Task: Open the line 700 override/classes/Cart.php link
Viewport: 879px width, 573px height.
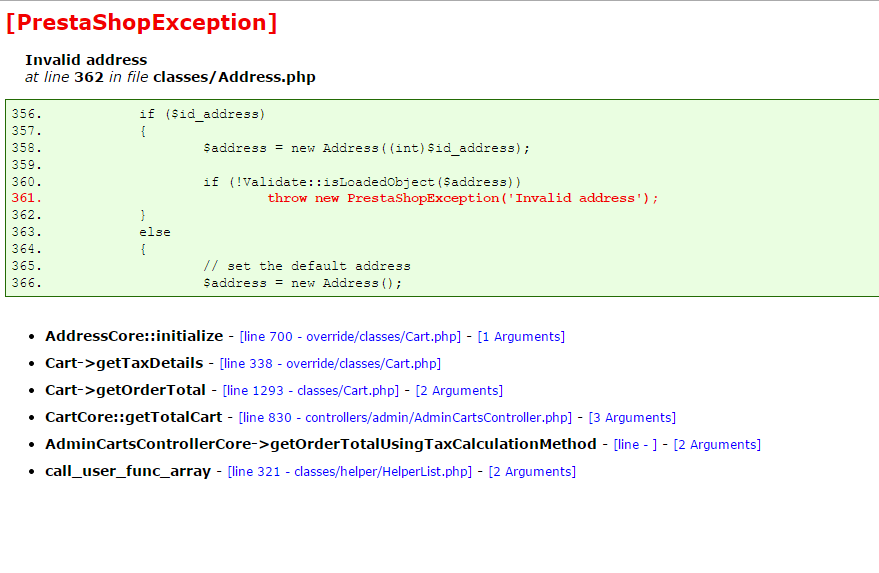Action: click(x=350, y=336)
